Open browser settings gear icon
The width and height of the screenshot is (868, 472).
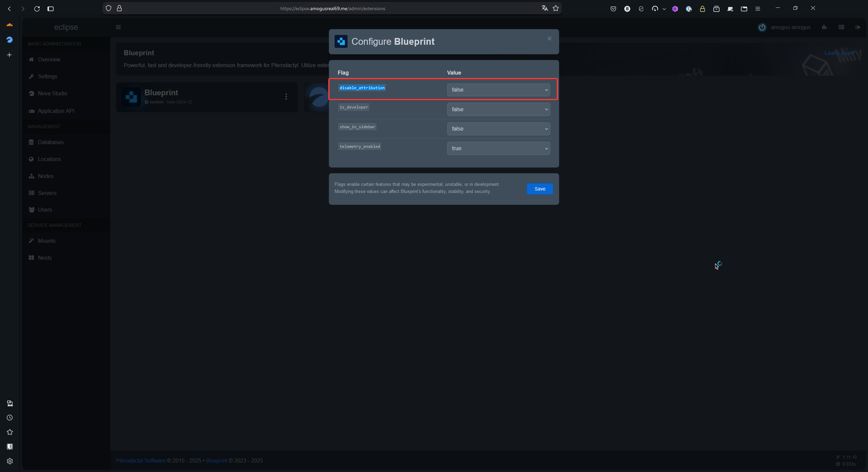[10, 461]
